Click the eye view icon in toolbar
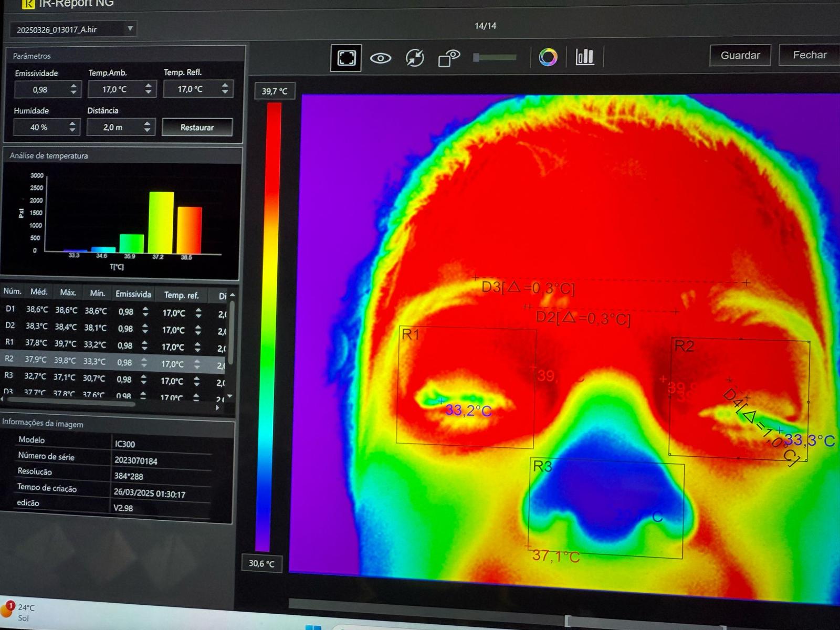 click(381, 58)
